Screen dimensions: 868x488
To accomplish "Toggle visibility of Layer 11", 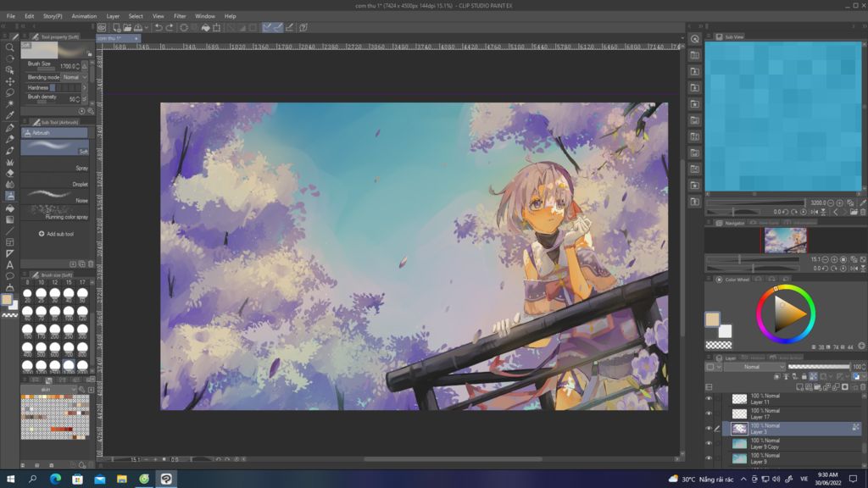I will click(x=709, y=398).
